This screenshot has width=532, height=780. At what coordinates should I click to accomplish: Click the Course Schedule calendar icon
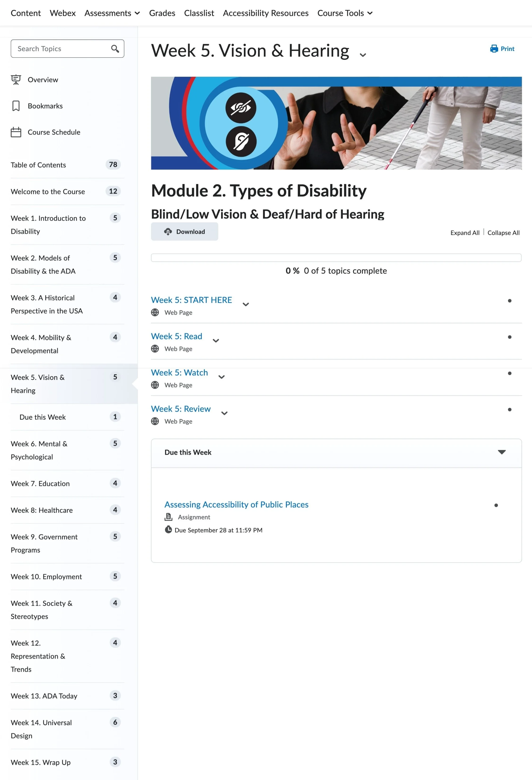tap(16, 132)
